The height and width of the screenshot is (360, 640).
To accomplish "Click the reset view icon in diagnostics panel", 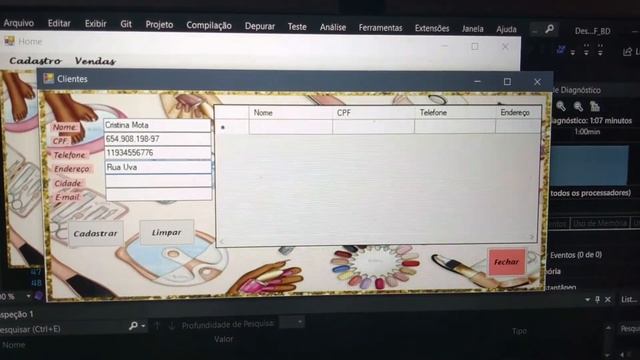I will coord(595,107).
